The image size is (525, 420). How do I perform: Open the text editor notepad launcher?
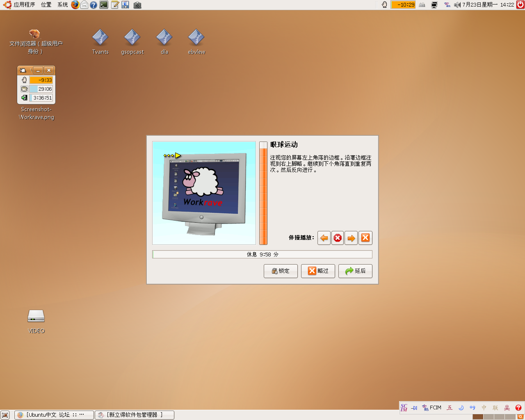click(115, 5)
